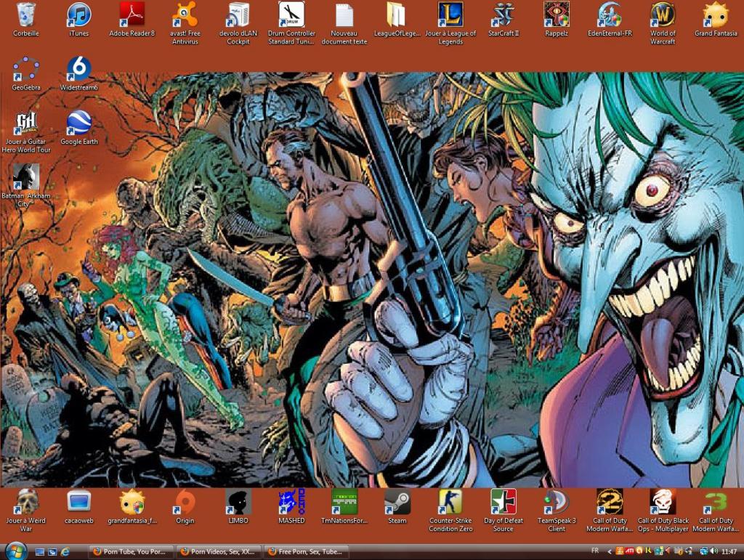
Task: Select Counter-Strike Condition Zero icon
Action: point(450,511)
